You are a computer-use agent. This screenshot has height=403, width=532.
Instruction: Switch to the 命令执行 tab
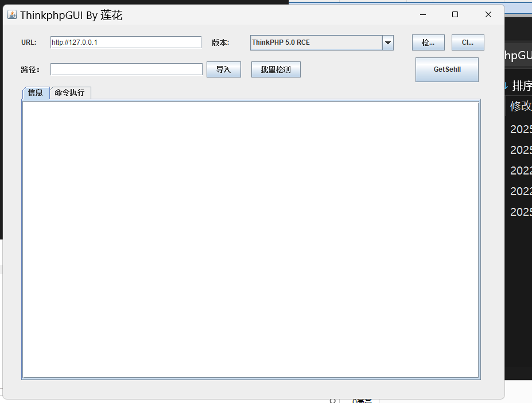[70, 92]
